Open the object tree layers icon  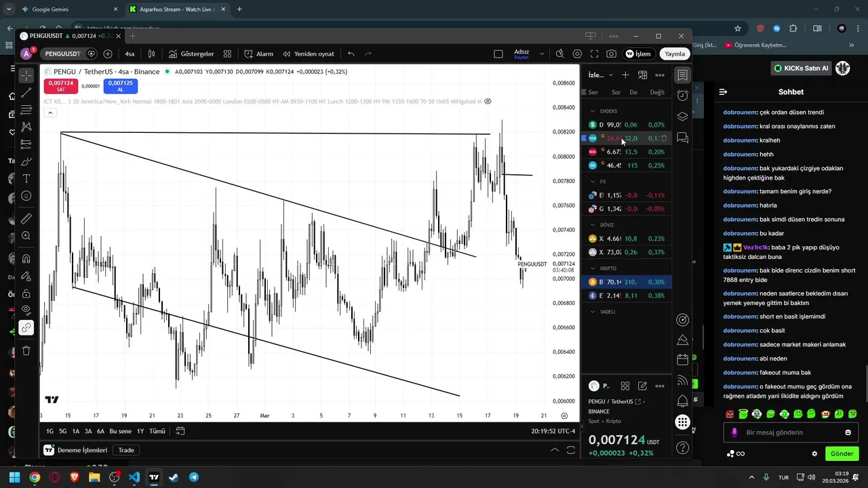point(683,117)
